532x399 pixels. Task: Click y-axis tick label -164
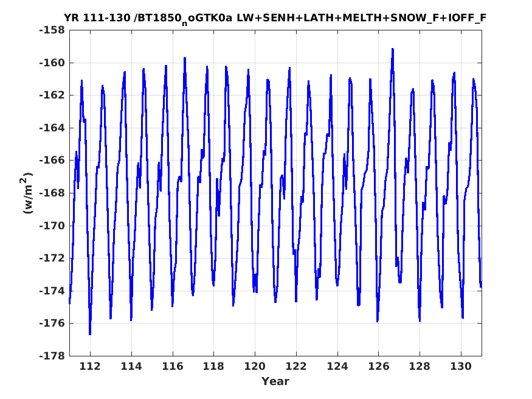coord(52,128)
